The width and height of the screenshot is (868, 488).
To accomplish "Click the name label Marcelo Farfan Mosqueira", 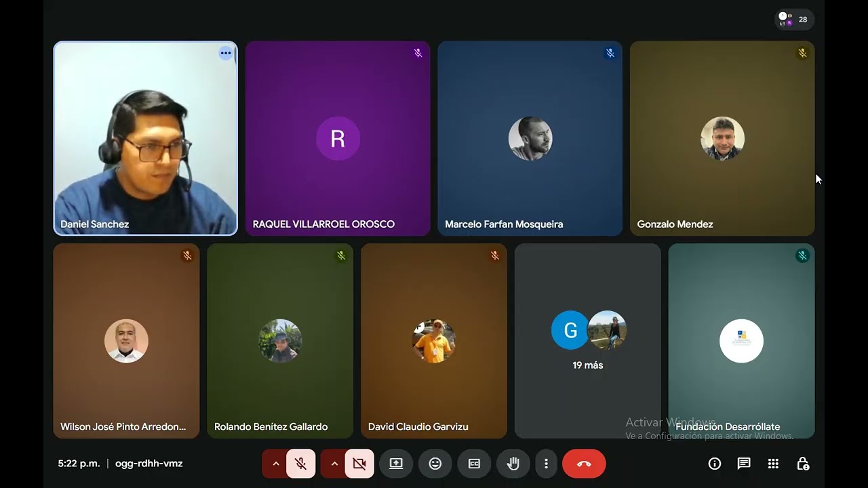I will (x=504, y=224).
